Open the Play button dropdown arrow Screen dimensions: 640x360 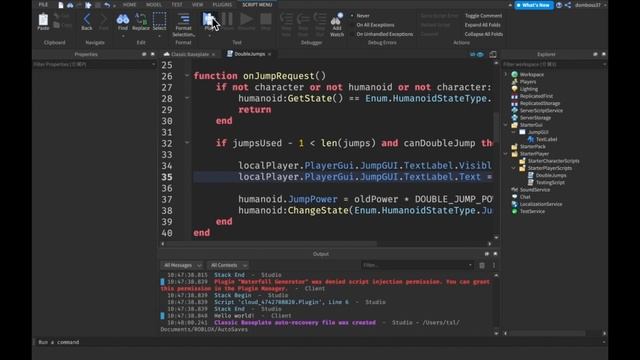[209, 36]
